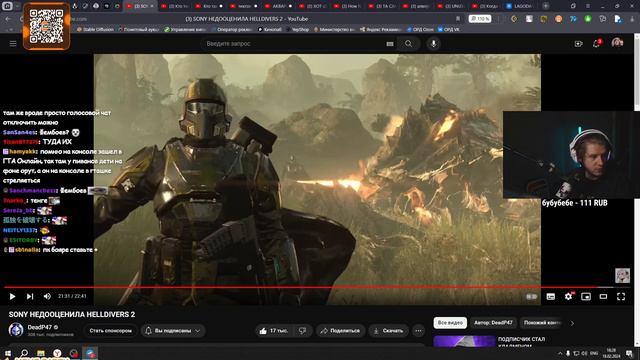Viewport: 640px width, 360px height.
Task: Open the Кинопаб bookmark
Action: click(270, 29)
